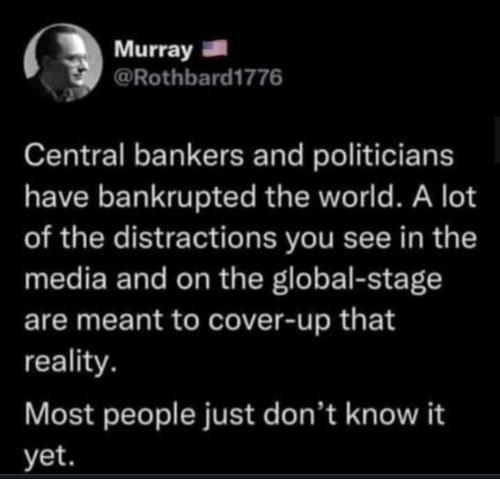Viewport: 500px width, 479px height.
Task: Click the hyphenated word "global-stage"
Action: 357,280
